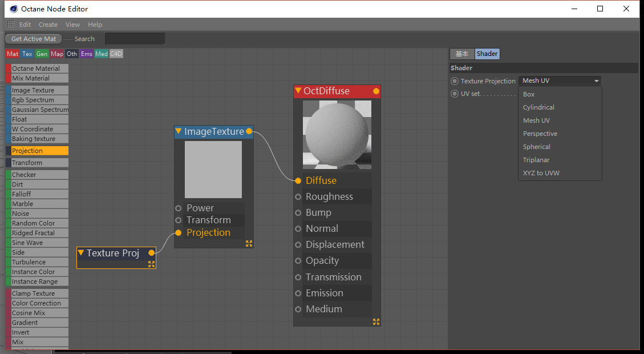Click the Diffuse input port on OctDiffuse
Screen dimensions: 644x354
298,180
